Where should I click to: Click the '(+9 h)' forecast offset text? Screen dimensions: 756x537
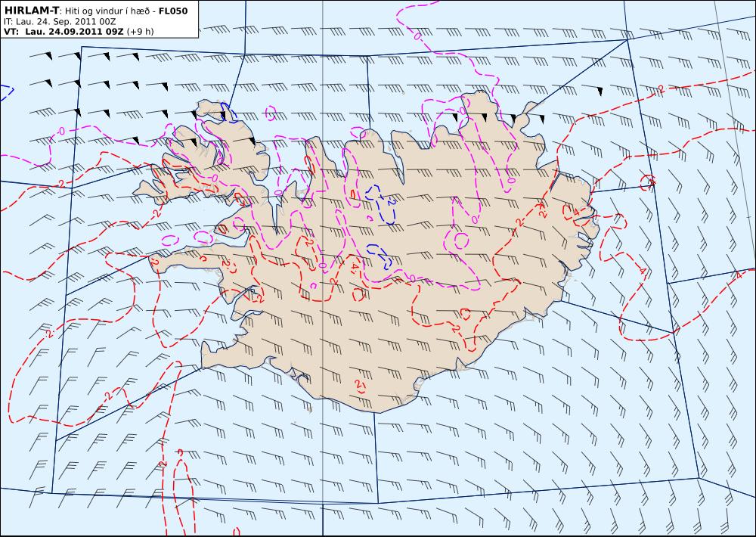[141, 32]
